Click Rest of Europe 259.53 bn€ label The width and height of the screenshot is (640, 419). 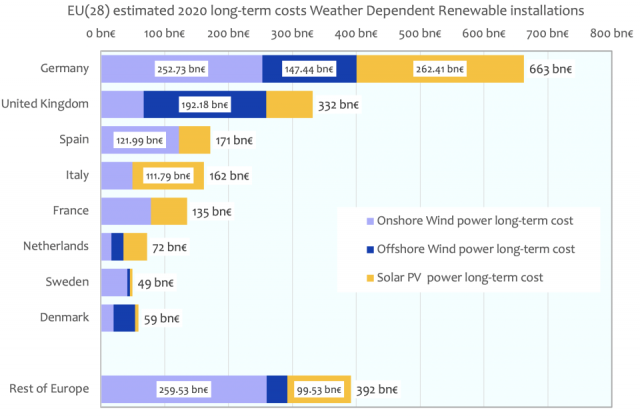[x=182, y=389]
